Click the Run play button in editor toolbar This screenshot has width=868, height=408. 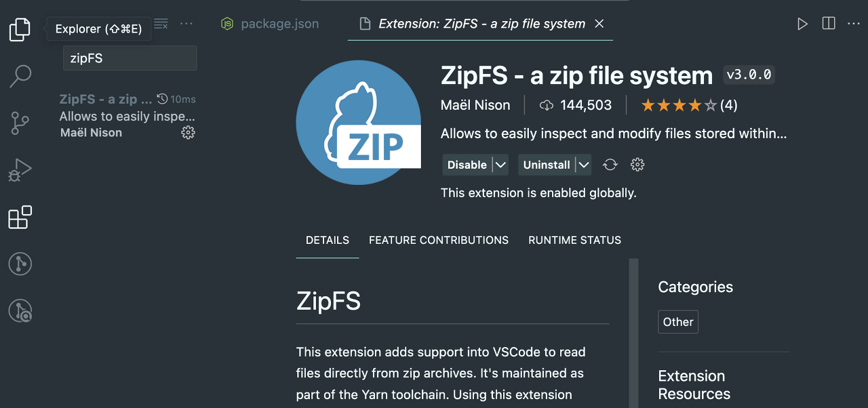(802, 24)
